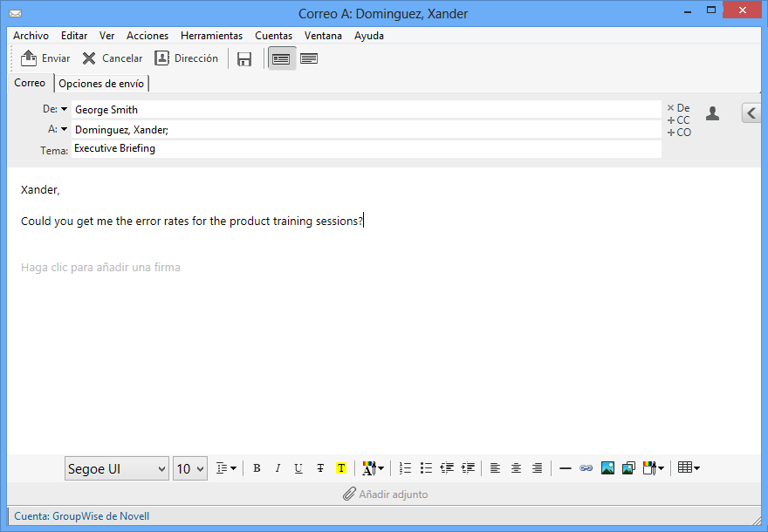
Task: Add a CC field with +CC
Action: click(678, 120)
